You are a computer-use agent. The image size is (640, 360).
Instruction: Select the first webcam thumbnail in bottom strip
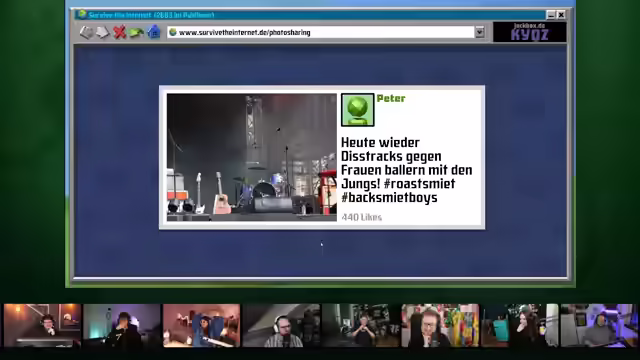42,325
